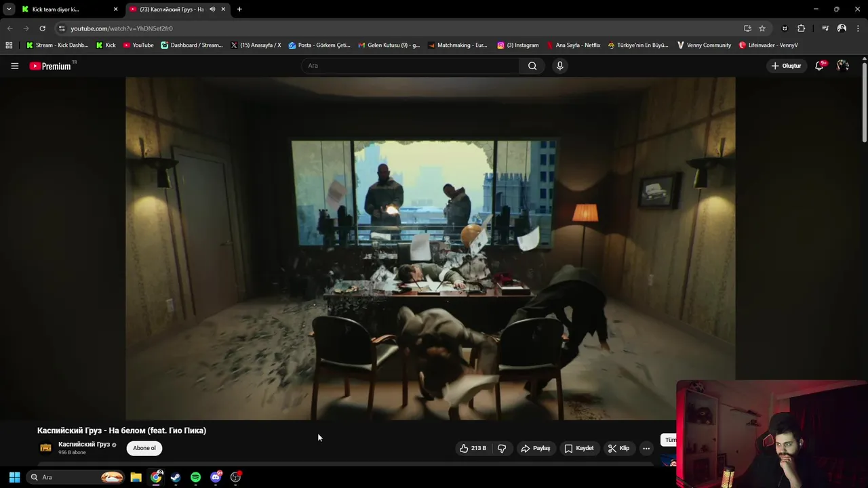Open Gelen Kutusu Gmail bookmark
The image size is (868, 488).
(x=389, y=45)
